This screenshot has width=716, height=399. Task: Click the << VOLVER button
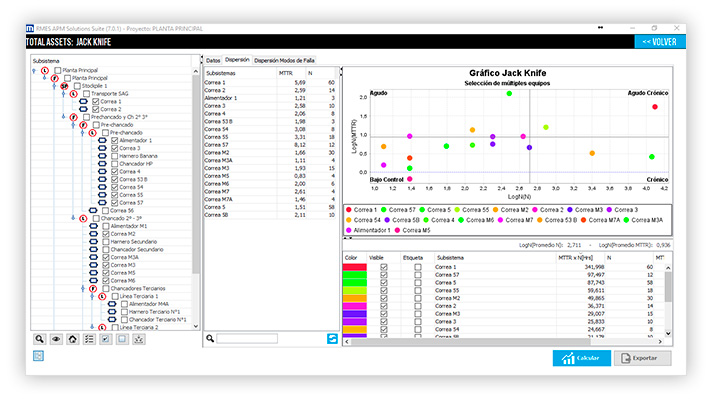(660, 42)
